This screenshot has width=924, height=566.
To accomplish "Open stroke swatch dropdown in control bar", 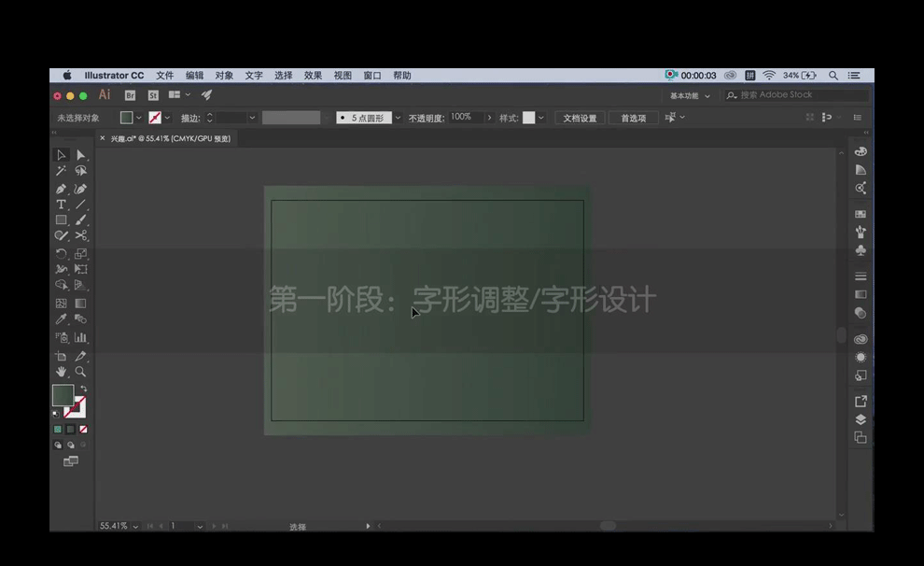I will tap(167, 118).
